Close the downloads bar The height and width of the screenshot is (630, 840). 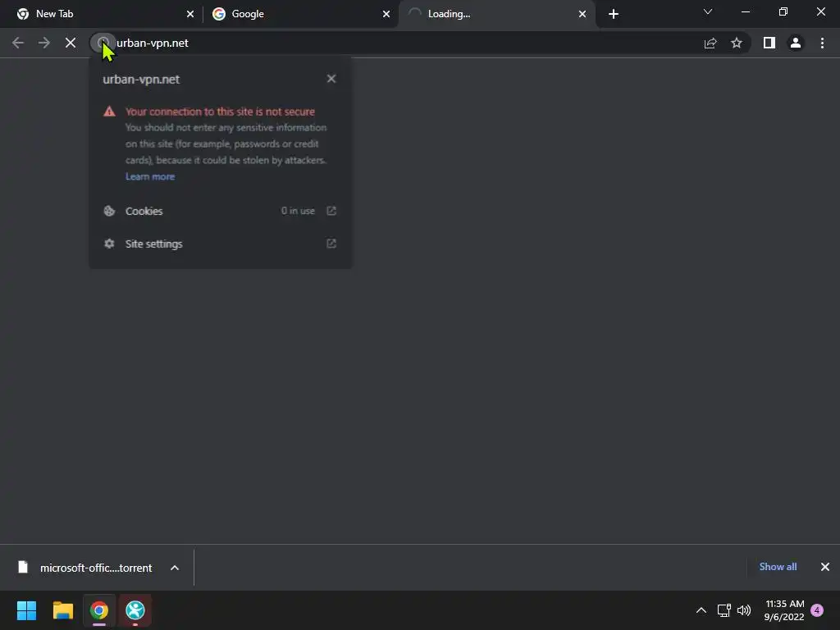[x=825, y=567]
